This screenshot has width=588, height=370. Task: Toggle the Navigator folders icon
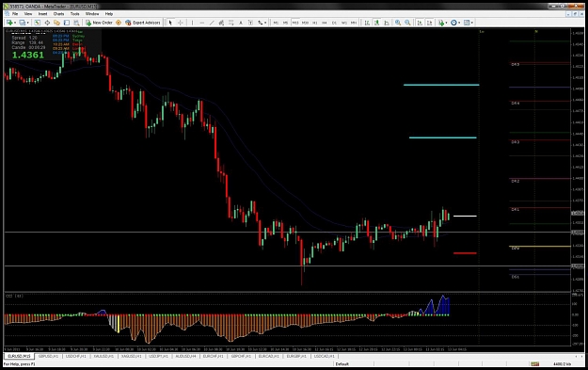point(56,23)
